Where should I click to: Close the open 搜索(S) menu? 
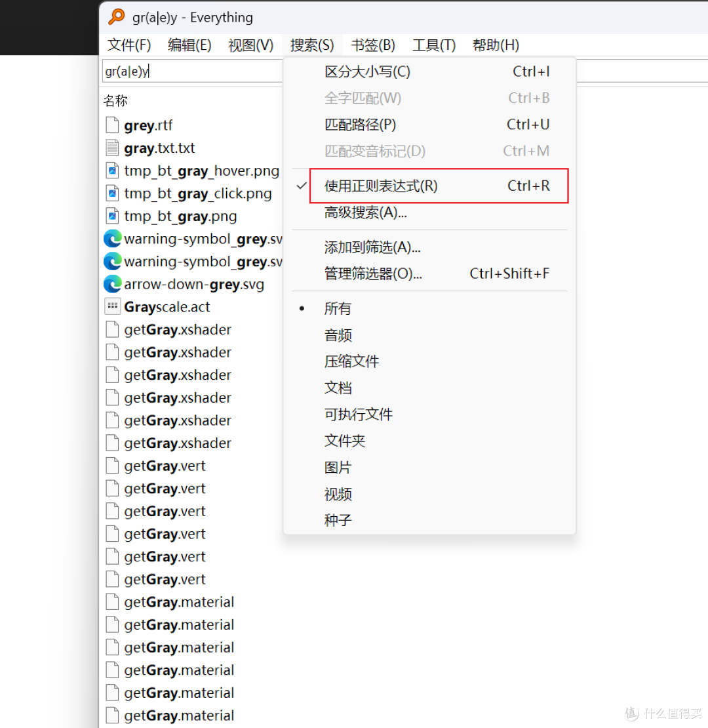click(x=312, y=45)
